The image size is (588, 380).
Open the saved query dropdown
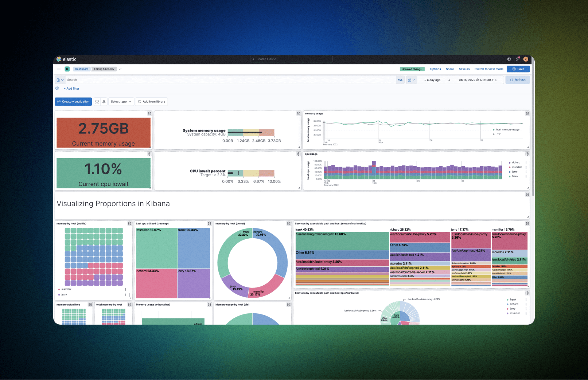click(x=60, y=80)
